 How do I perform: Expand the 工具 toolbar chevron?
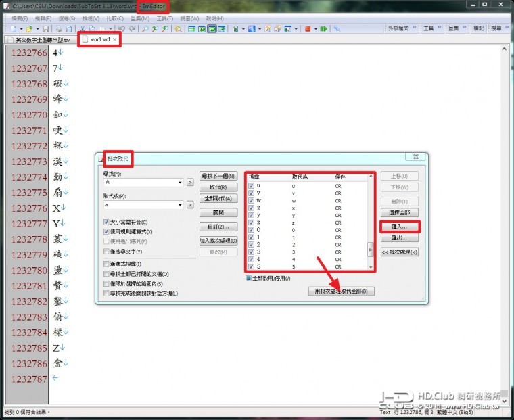(439, 28)
